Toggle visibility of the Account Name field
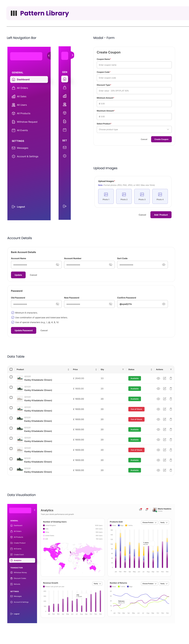189x644 pixels. point(58,265)
